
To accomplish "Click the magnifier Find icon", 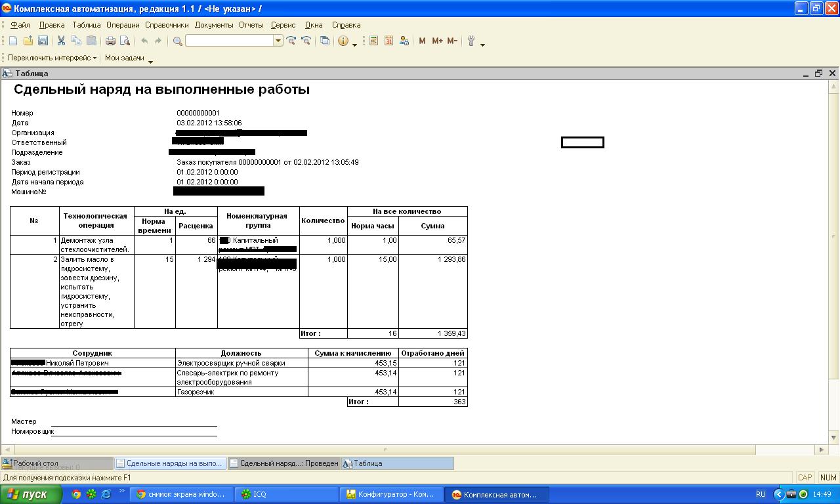I will pos(177,41).
